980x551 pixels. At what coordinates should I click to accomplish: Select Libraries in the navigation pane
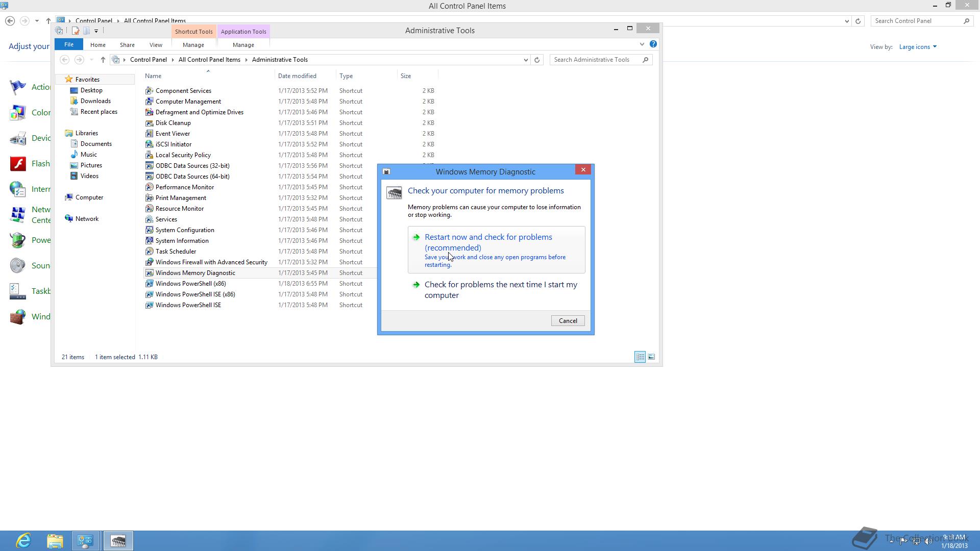[x=86, y=133]
